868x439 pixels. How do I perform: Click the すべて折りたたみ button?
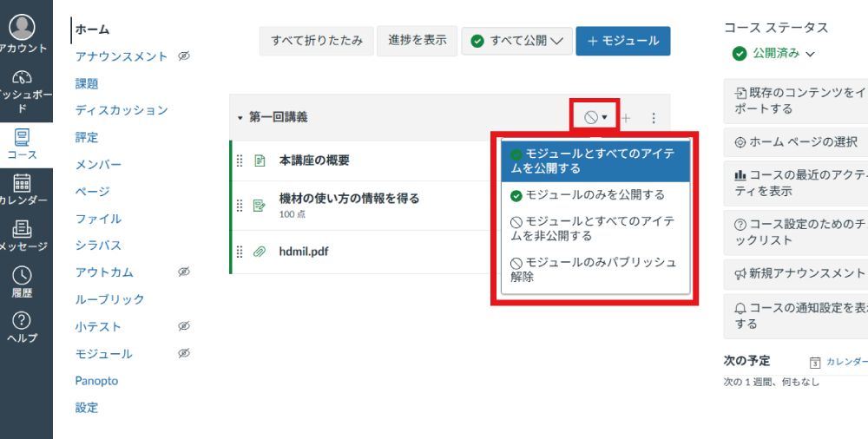(x=317, y=41)
